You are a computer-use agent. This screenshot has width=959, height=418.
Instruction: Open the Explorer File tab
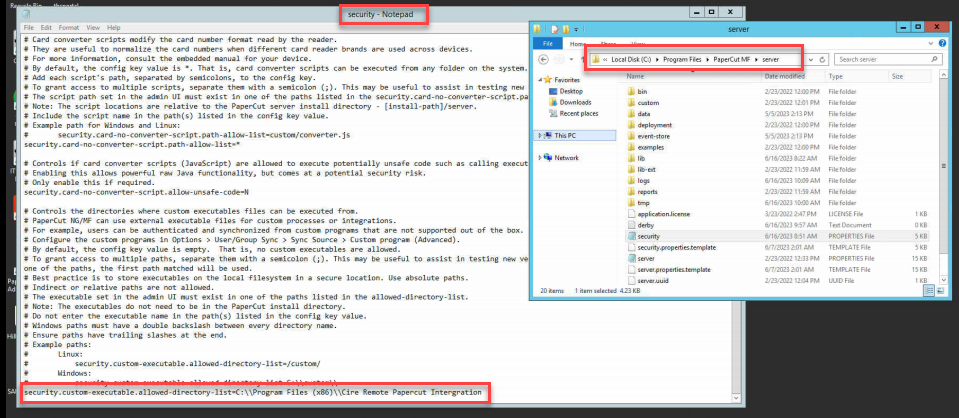point(548,44)
